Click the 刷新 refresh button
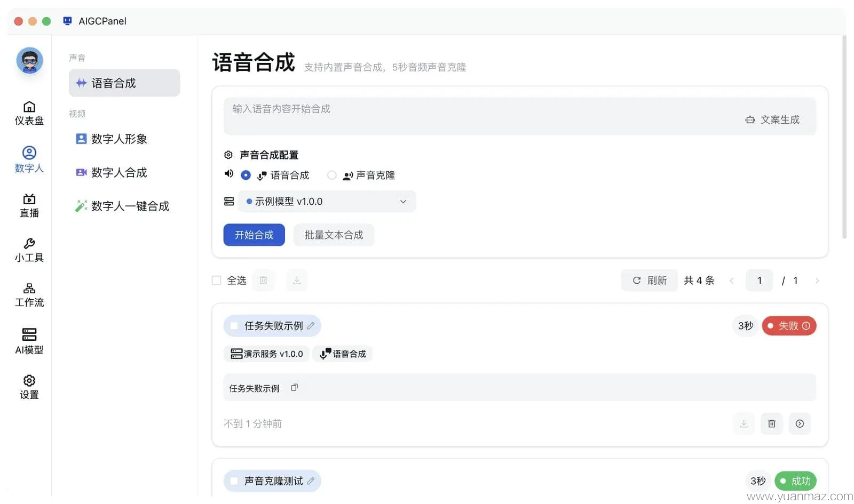854x504 pixels. [650, 280]
